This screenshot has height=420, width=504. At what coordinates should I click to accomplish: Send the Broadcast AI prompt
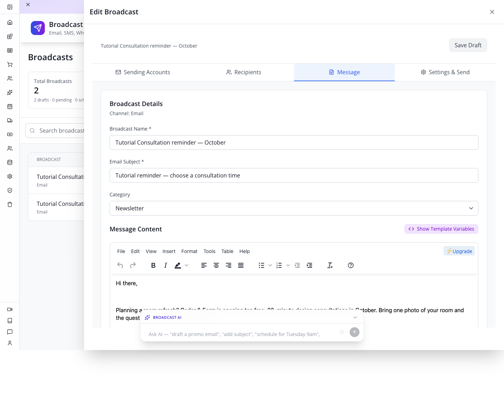[x=355, y=332]
